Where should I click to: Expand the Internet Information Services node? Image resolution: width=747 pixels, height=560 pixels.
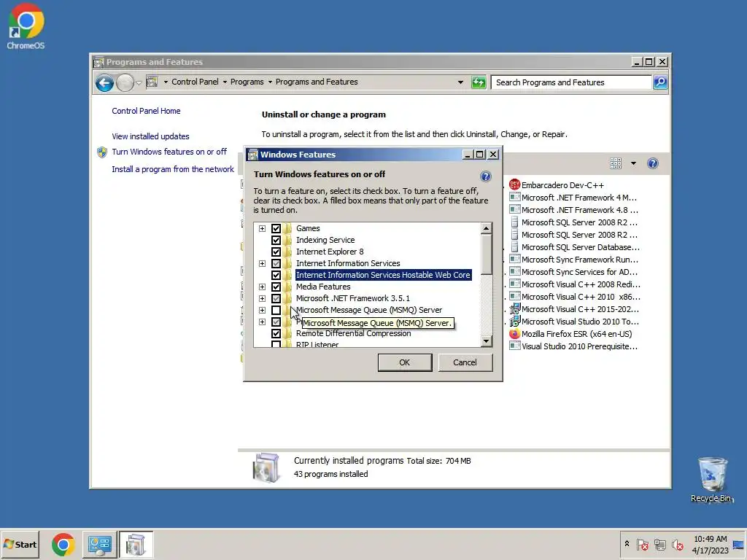coord(262,263)
